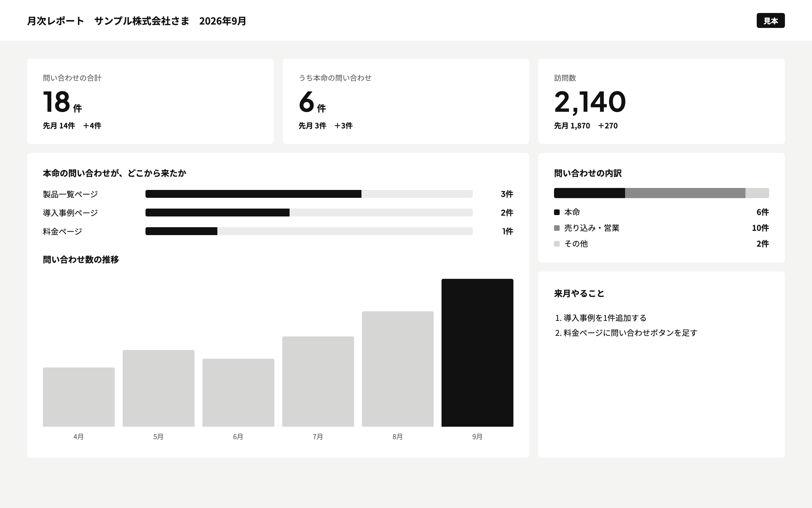The width and height of the screenshot is (812, 508).
Task: Click the 18件 total inquiries value
Action: click(x=62, y=102)
